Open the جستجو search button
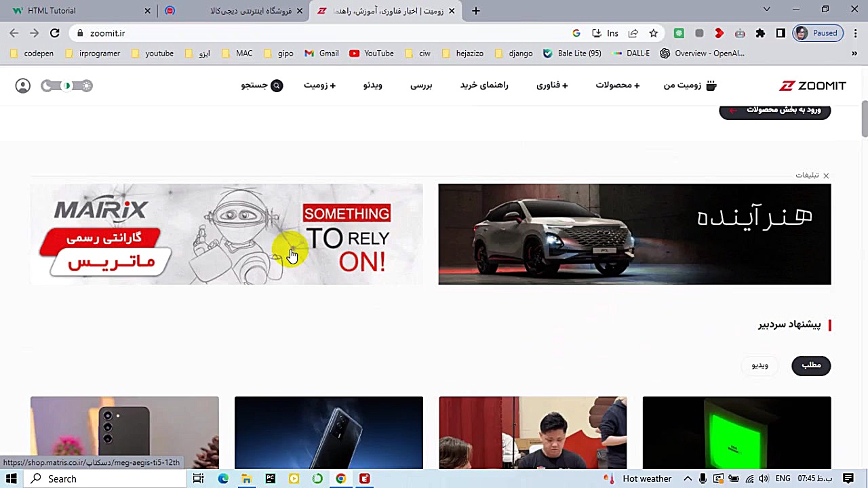 262,85
